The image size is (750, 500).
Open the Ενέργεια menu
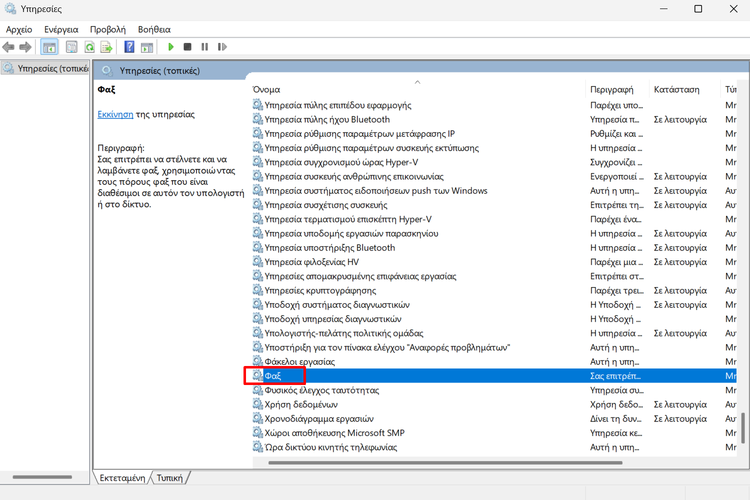[60, 30]
